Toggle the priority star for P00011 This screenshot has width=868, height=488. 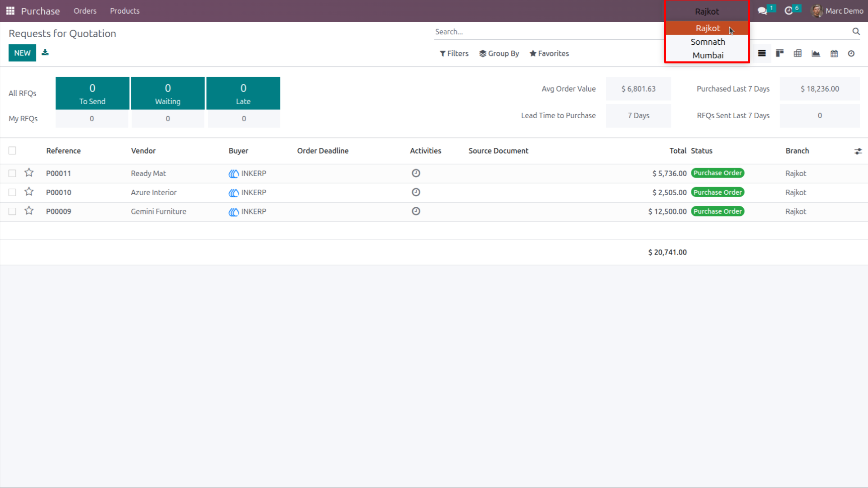point(29,173)
